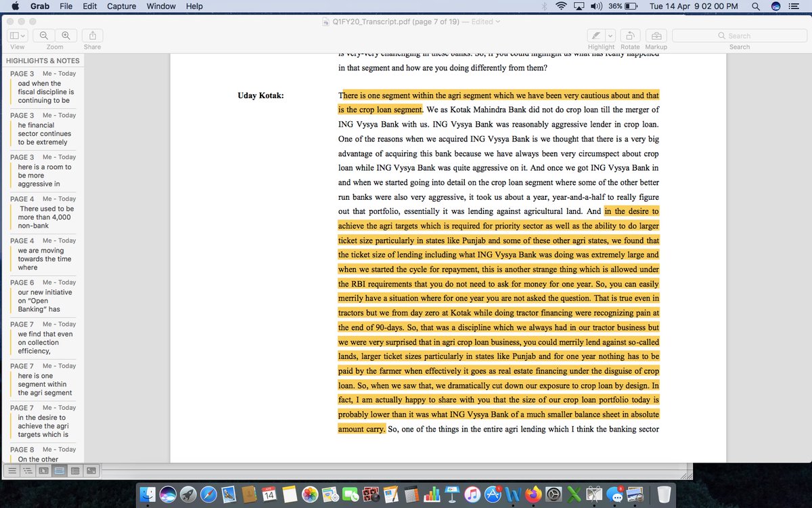Select the 'we find that even on collection' highlight

tap(42, 338)
